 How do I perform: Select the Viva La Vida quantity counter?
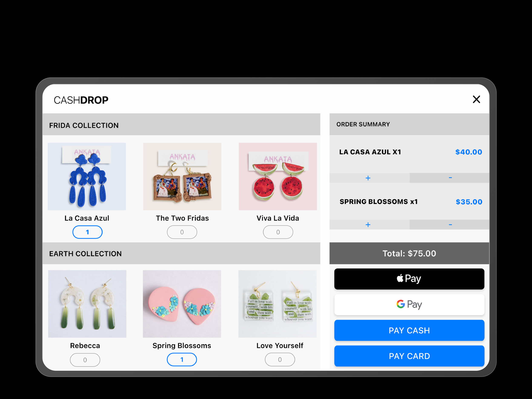click(278, 232)
